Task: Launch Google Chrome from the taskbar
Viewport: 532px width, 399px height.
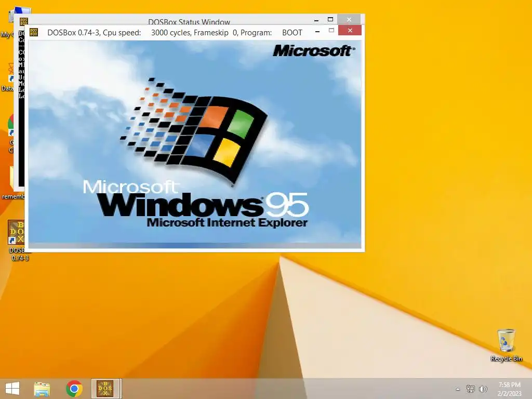Action: tap(74, 389)
